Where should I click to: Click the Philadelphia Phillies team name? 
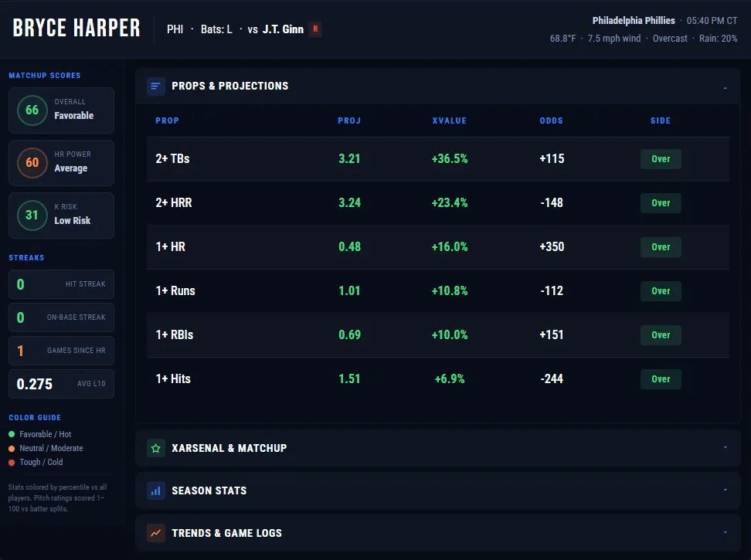point(634,21)
